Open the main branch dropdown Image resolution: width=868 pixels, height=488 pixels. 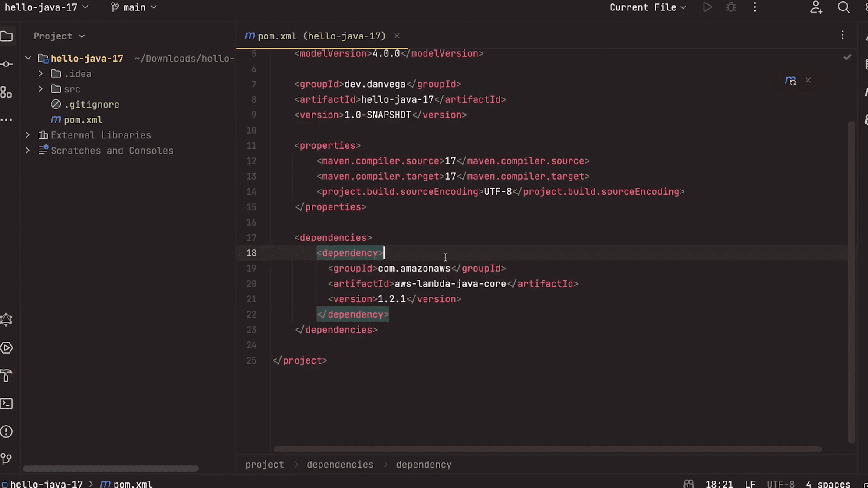pyautogui.click(x=133, y=7)
